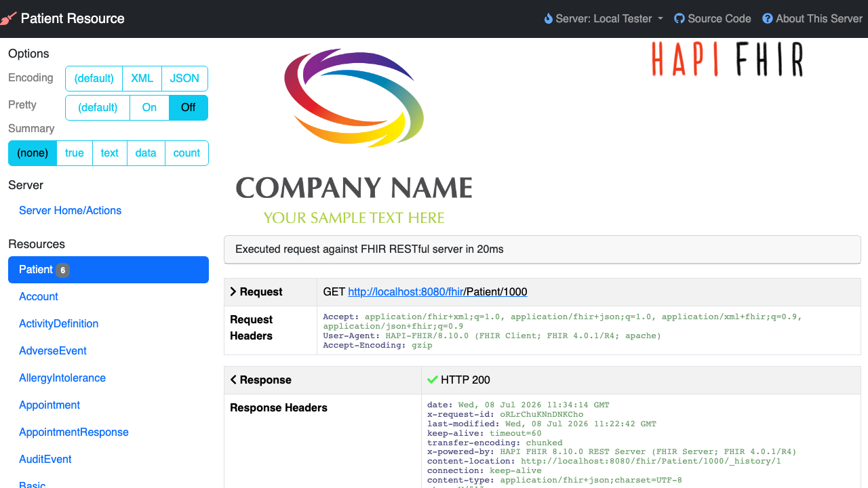The width and height of the screenshot is (868, 488).
Task: Click the Company Name swirl logo
Action: pos(354,98)
